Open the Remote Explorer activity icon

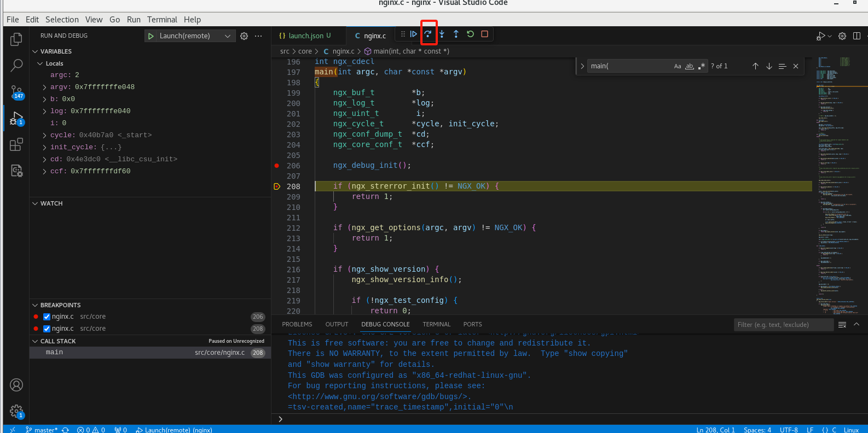[x=16, y=171]
